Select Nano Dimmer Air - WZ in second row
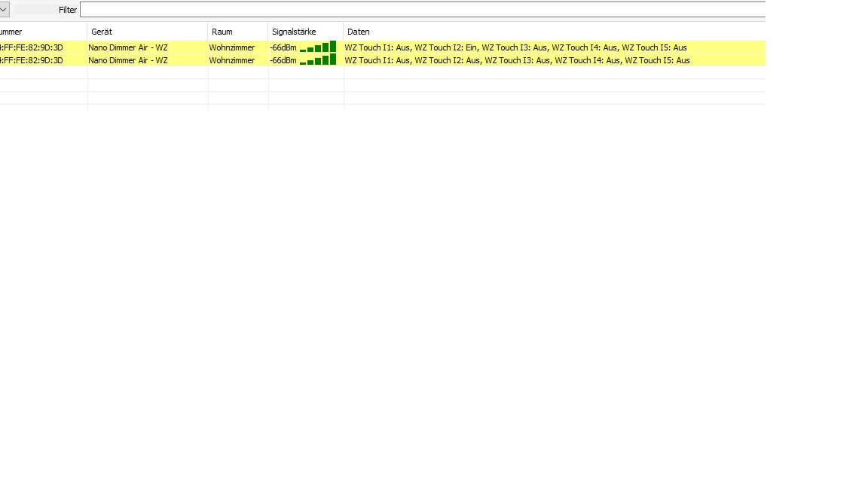Viewport: 868px width, 488px height. tap(128, 60)
